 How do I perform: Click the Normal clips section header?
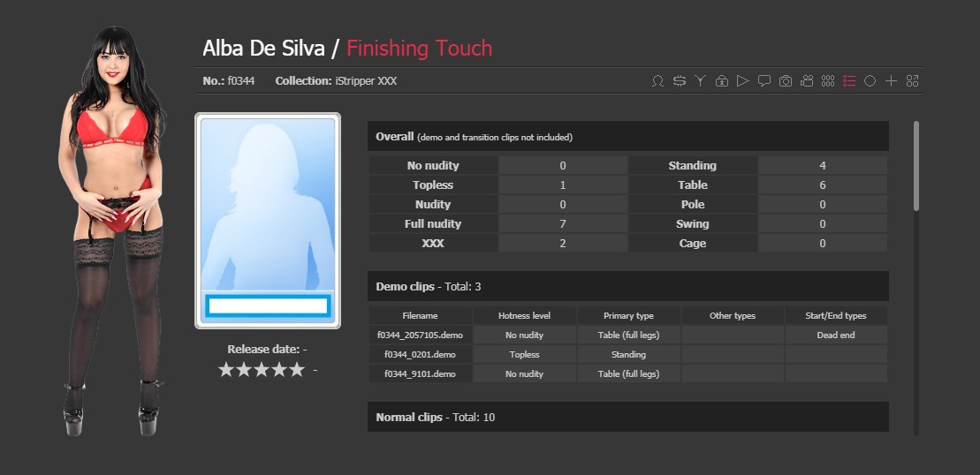(627, 417)
